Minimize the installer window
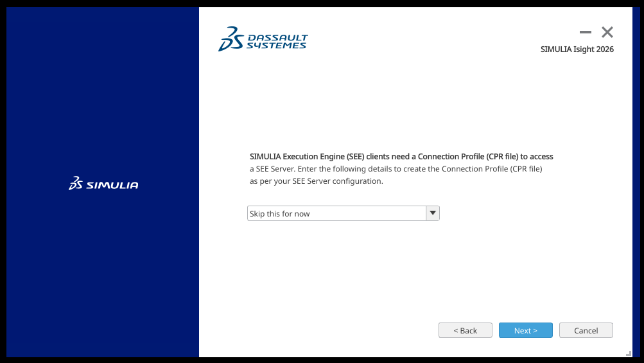 tap(586, 32)
